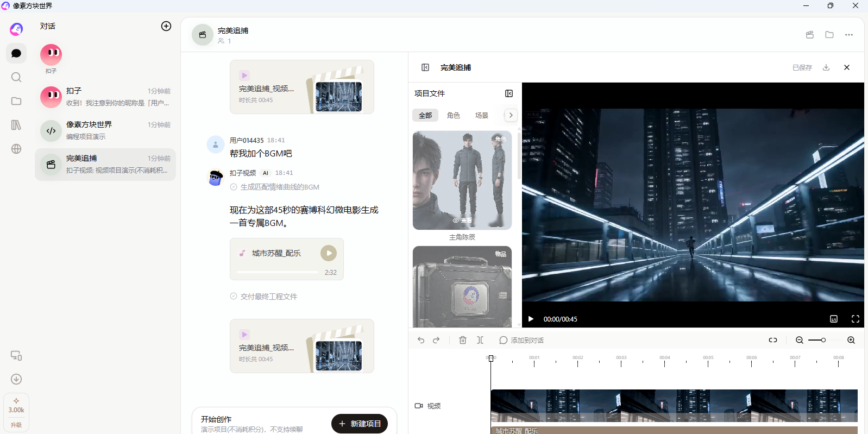Image resolution: width=868 pixels, height=434 pixels.
Task: Open the globe explore icon in sidebar
Action: pos(16,149)
